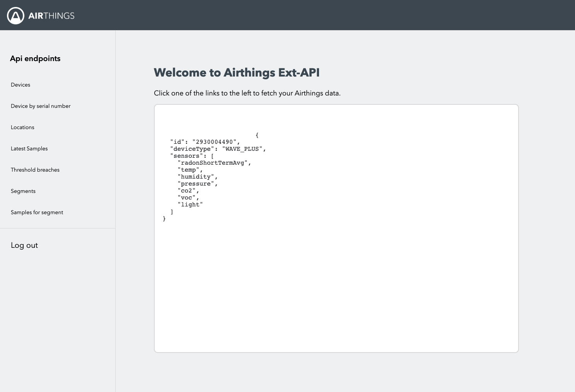Click the "deviceType": "WAVE_PLUS" line

(218, 149)
